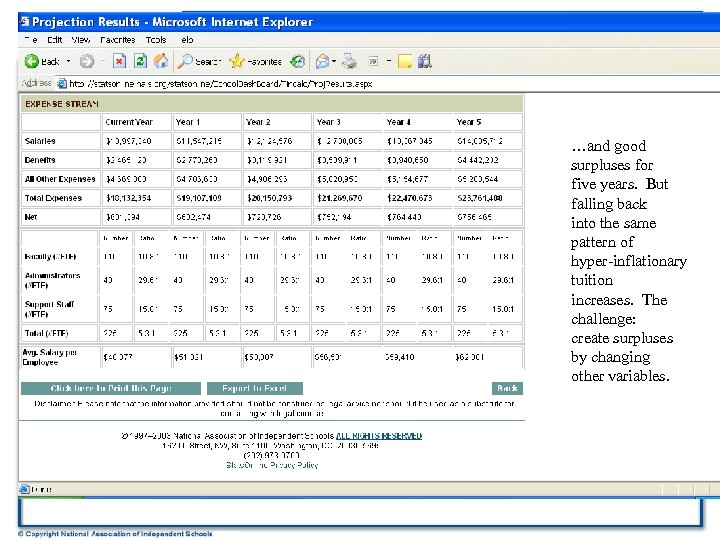Open the Help menu

(x=186, y=40)
